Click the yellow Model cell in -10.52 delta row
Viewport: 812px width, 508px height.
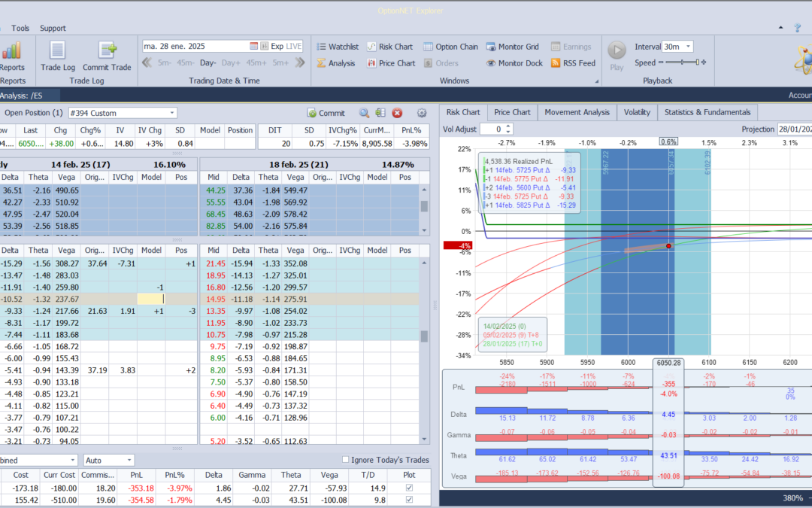click(150, 299)
